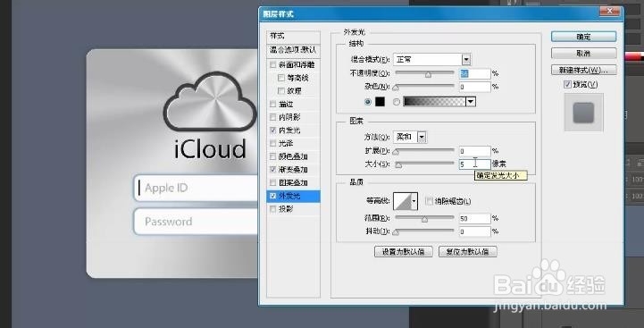Toggle the 预览 checkbox
Image resolution: width=644 pixels, height=328 pixels.
click(567, 84)
